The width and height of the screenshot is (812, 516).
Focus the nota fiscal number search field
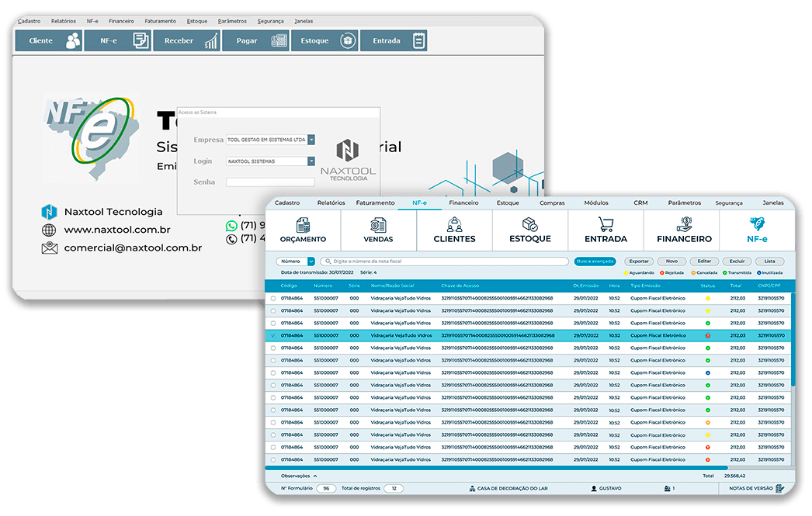point(445,261)
